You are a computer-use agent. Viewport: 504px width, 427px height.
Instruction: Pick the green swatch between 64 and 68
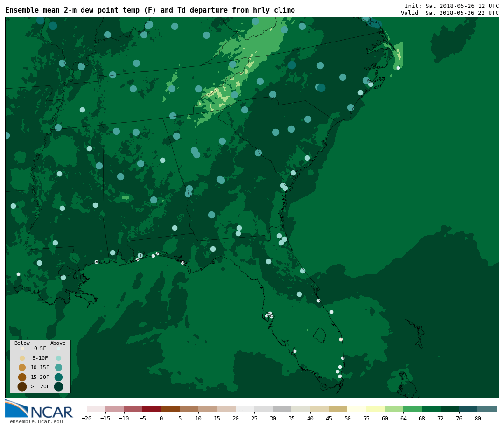(x=413, y=409)
